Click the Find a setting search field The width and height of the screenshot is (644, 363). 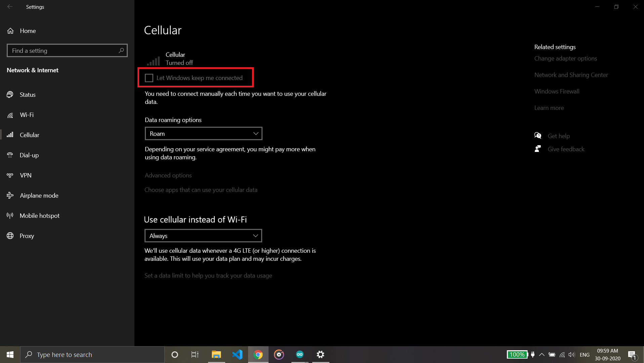67,50
